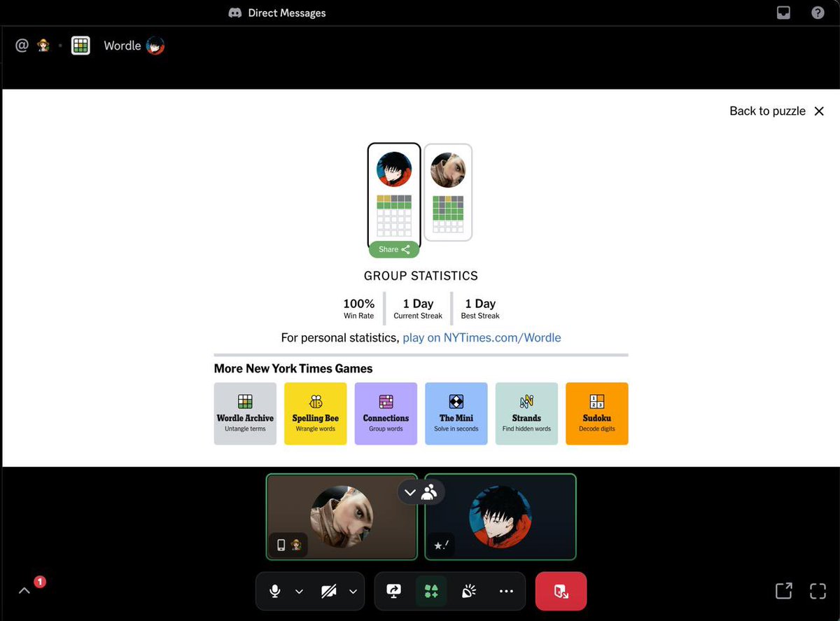Open the Connections game tile

coord(386,413)
